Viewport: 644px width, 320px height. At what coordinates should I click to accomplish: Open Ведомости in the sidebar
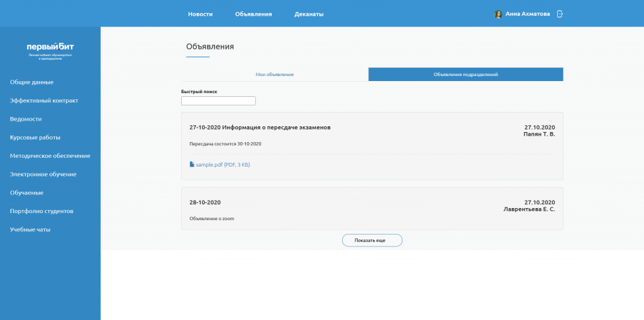tap(26, 119)
